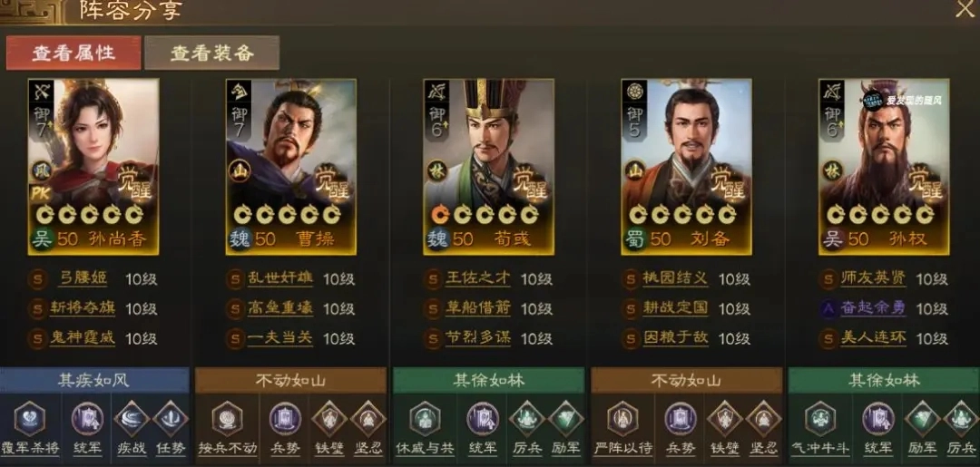980x467 pixels.
Task: Click the 覆军杀将 formation skill icon
Action: tap(30, 418)
